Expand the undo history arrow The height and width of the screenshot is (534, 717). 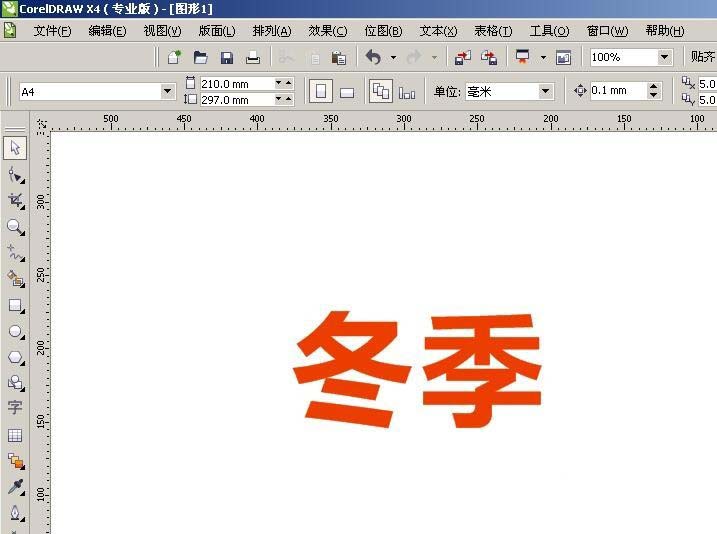pos(393,58)
